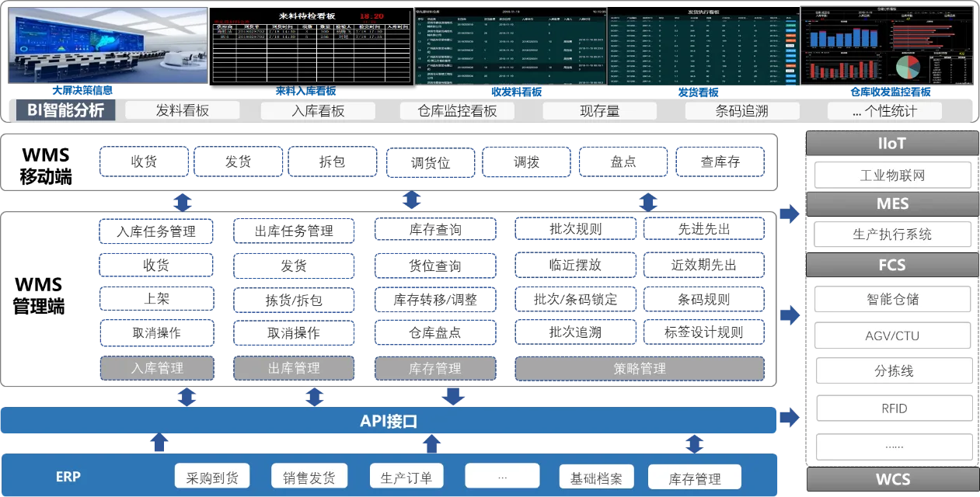Select the 库存转移/调整 box
The width and height of the screenshot is (980, 497).
(435, 300)
